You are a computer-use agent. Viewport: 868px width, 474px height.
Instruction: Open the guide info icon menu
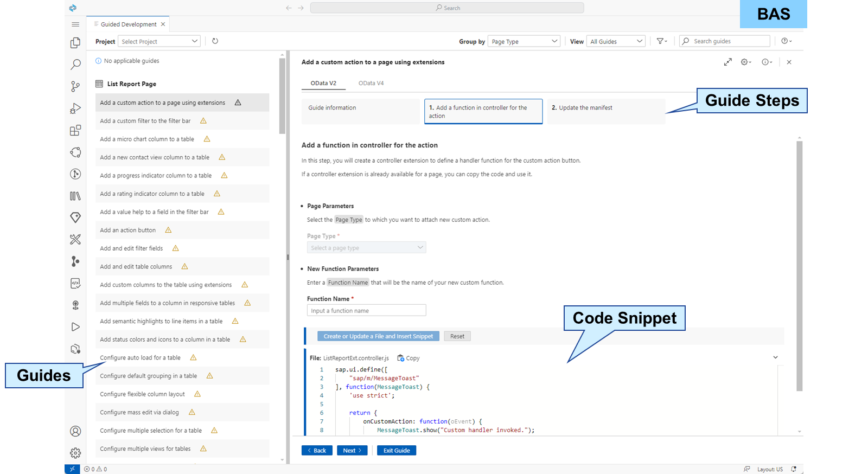(x=767, y=62)
